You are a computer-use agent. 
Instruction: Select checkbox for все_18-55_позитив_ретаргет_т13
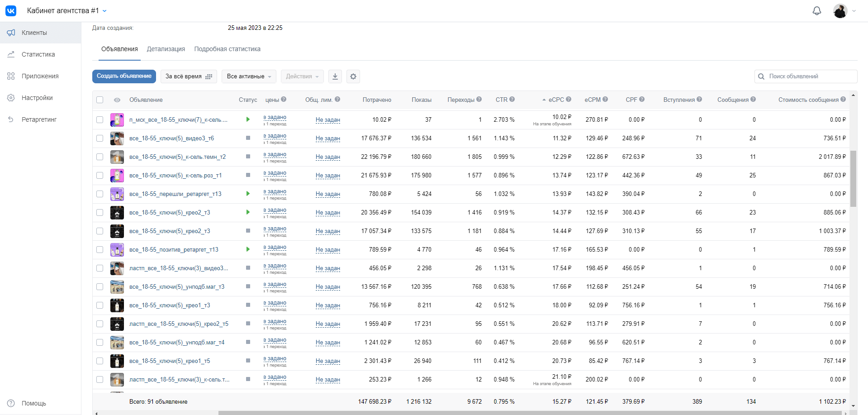[100, 250]
